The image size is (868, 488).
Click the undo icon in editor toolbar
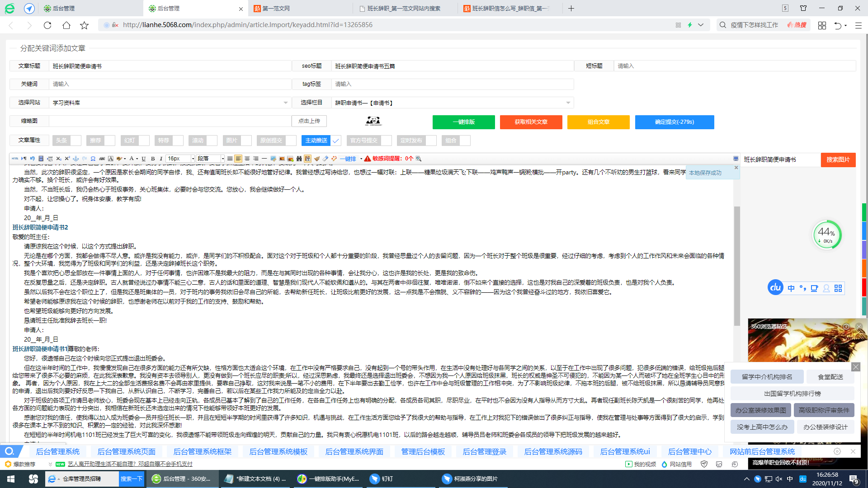coord(32,159)
